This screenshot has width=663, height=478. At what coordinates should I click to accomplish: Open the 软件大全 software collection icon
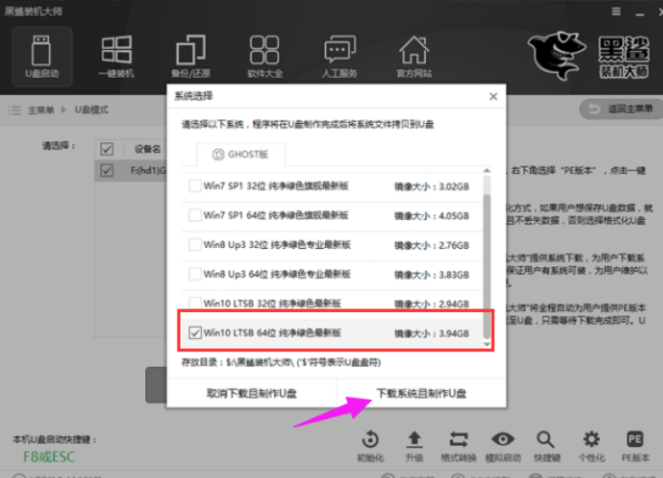[264, 56]
